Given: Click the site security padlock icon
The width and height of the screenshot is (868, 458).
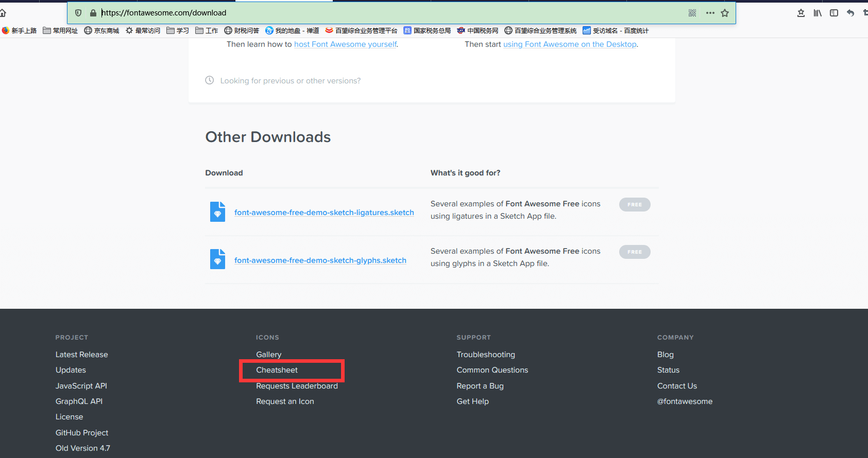Looking at the screenshot, I should [93, 13].
